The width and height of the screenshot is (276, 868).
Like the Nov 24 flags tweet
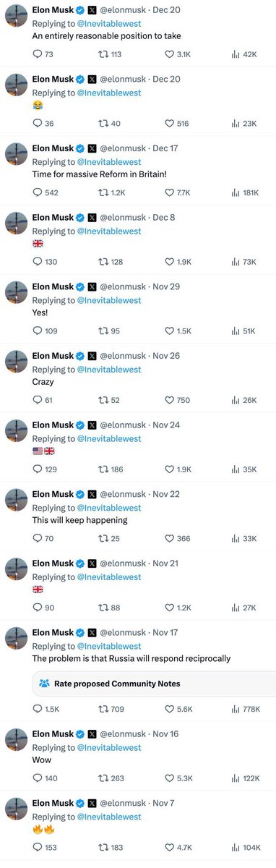tap(178, 469)
